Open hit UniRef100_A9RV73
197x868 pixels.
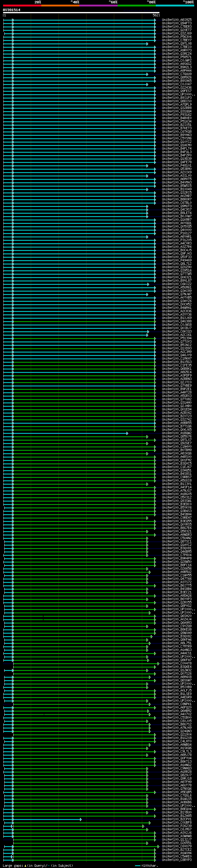coord(177,50)
